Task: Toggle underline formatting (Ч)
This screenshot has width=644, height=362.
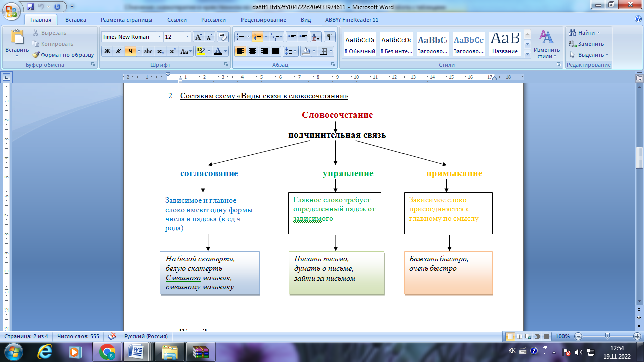Action: click(x=130, y=51)
